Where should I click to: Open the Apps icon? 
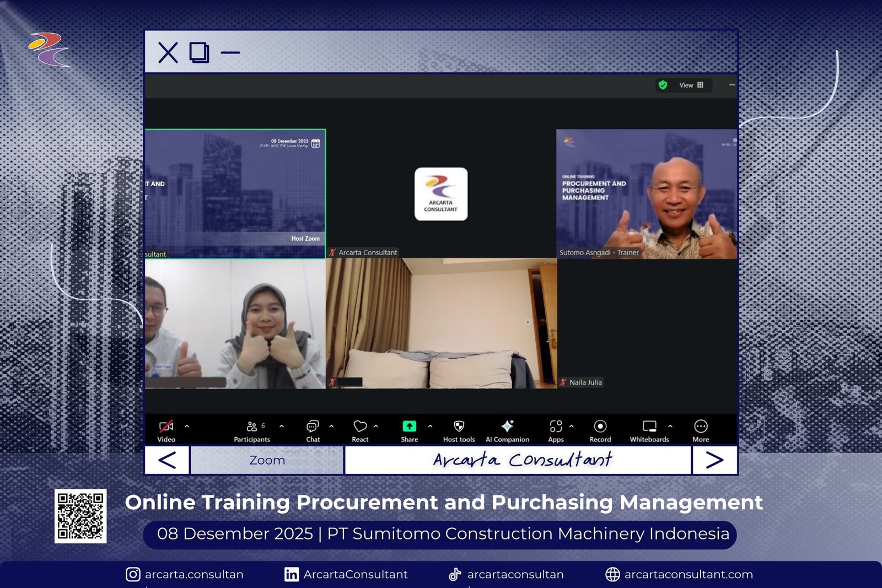pos(556,427)
